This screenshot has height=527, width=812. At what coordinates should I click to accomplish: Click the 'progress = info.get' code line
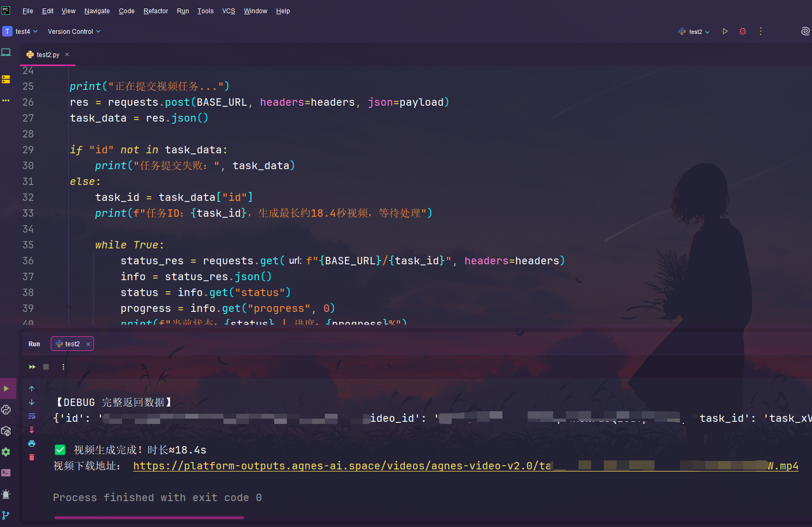pyautogui.click(x=228, y=308)
